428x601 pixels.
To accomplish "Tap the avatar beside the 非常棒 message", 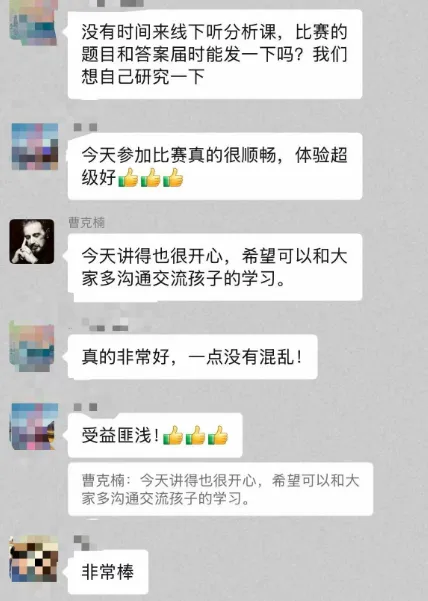I will tap(34, 559).
